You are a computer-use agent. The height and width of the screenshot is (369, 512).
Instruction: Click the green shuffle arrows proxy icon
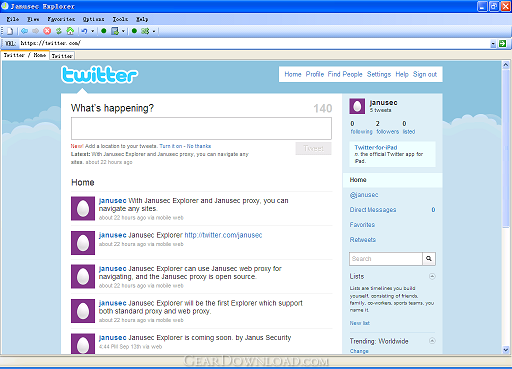[145, 31]
